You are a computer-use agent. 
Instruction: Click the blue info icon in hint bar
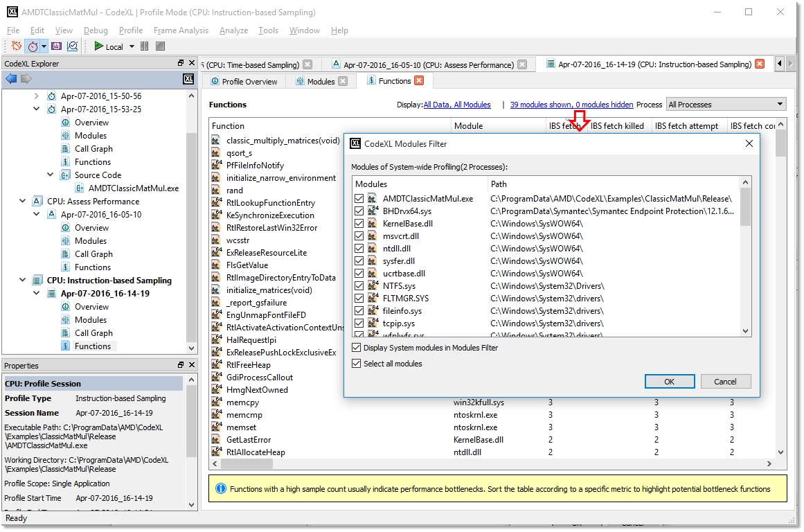pos(220,488)
